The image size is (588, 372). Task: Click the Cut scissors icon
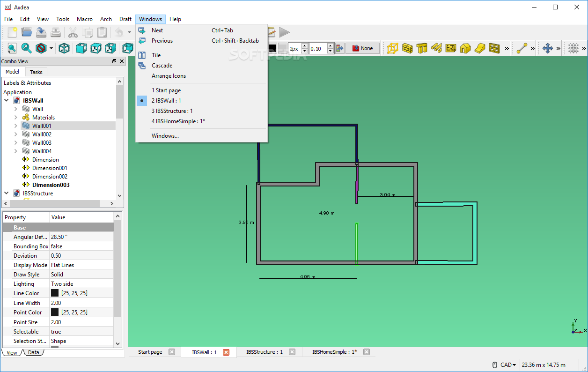click(x=73, y=32)
